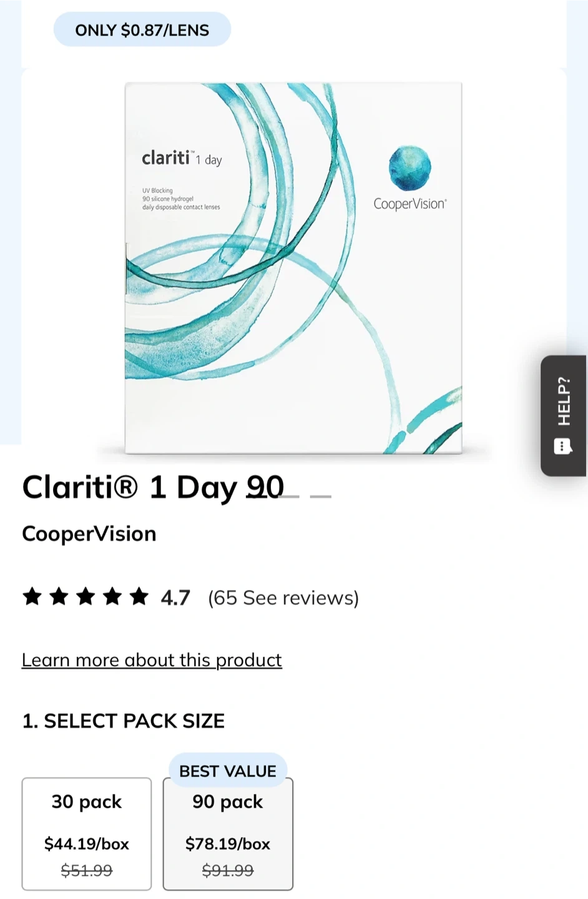Screen dimensions: 588x899
Task: Open the 65 See reviews link
Action: [283, 597]
